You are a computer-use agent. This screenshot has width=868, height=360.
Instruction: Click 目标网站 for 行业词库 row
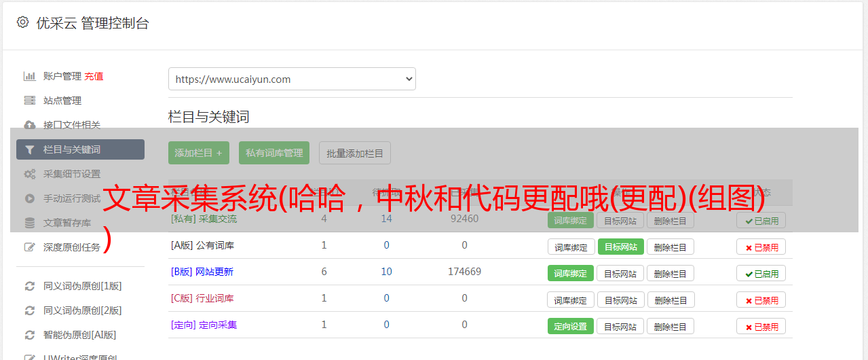click(x=620, y=300)
